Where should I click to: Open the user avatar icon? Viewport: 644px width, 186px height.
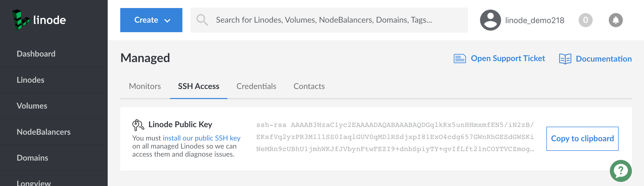(490, 20)
